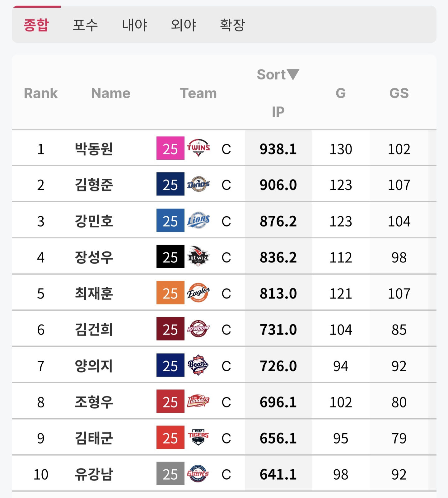
Task: Open the 확장 tab
Action: 232,25
